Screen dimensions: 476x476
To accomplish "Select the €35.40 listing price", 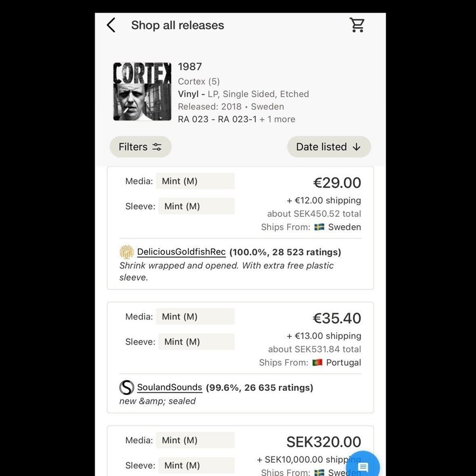I will 337,318.
